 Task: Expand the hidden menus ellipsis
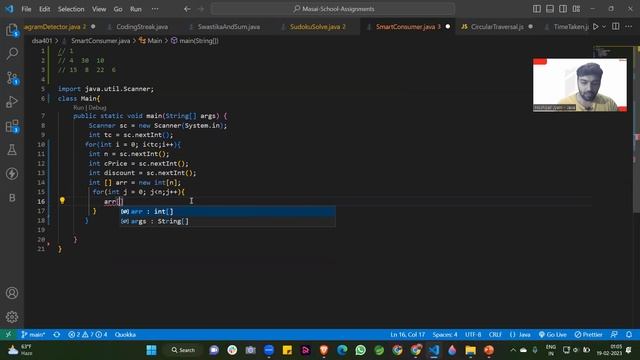coord(155,9)
